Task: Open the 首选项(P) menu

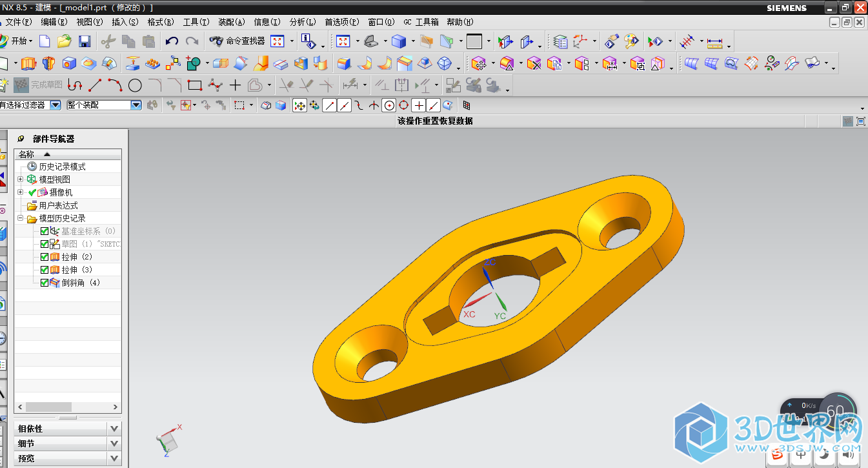Action: 342,22
